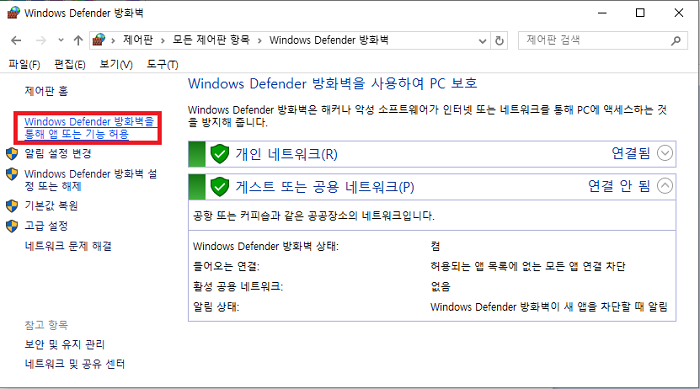The image size is (700, 389).
Task: Open 알림 설정 변경 link
Action: click(x=58, y=154)
